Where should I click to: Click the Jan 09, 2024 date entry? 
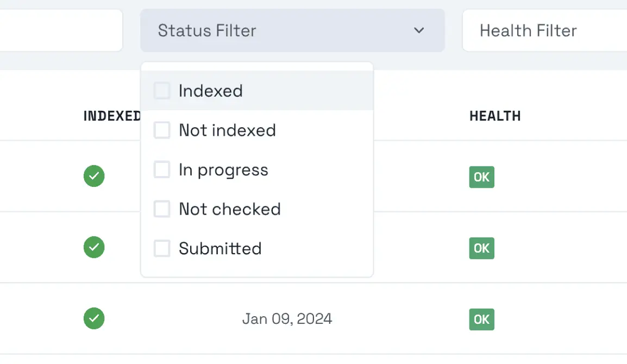287,318
